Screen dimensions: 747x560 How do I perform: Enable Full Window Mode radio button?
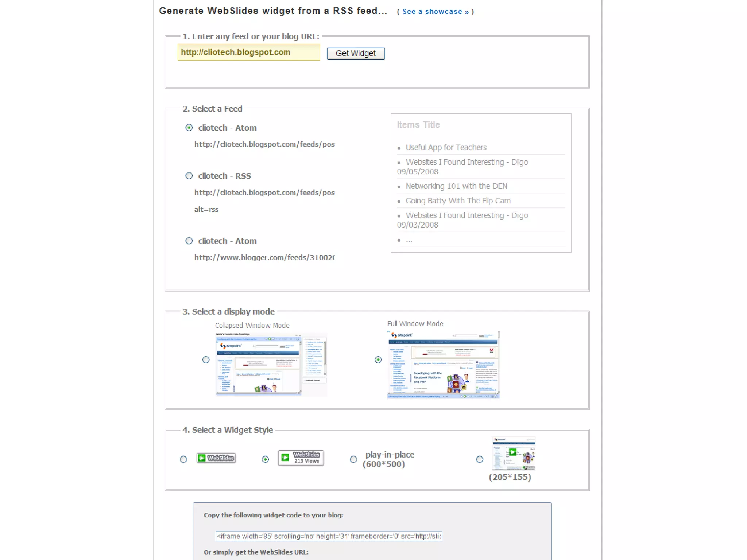378,360
